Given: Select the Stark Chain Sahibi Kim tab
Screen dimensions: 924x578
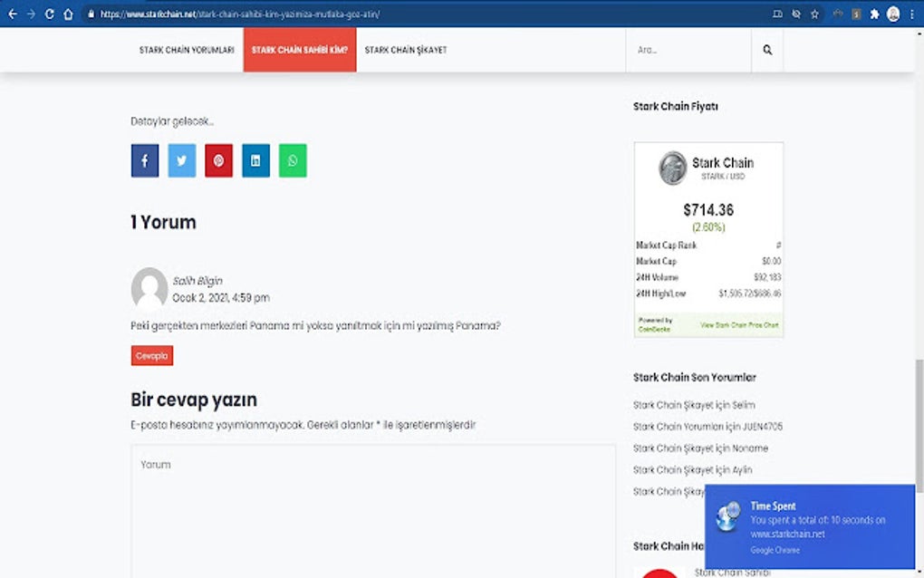Looking at the screenshot, I should click(299, 50).
